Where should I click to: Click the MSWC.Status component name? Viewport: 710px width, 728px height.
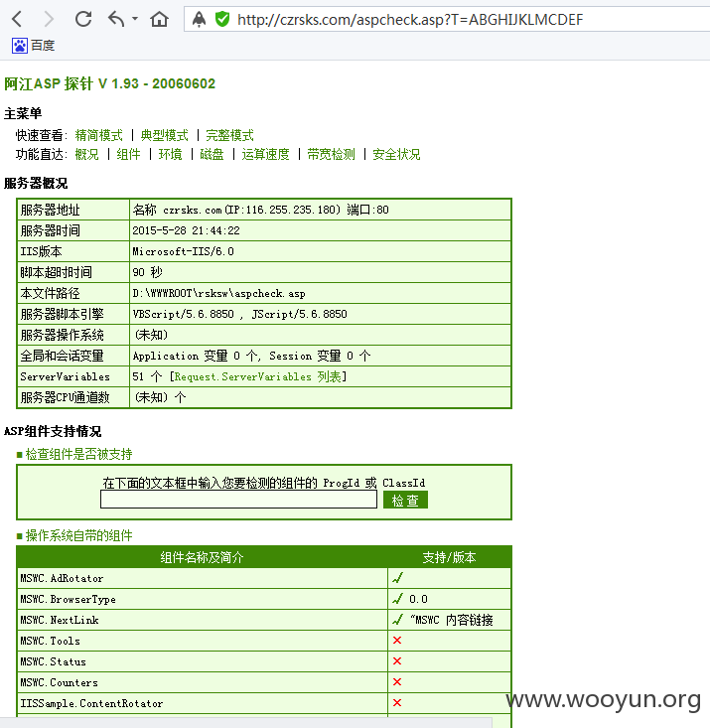coord(53,661)
